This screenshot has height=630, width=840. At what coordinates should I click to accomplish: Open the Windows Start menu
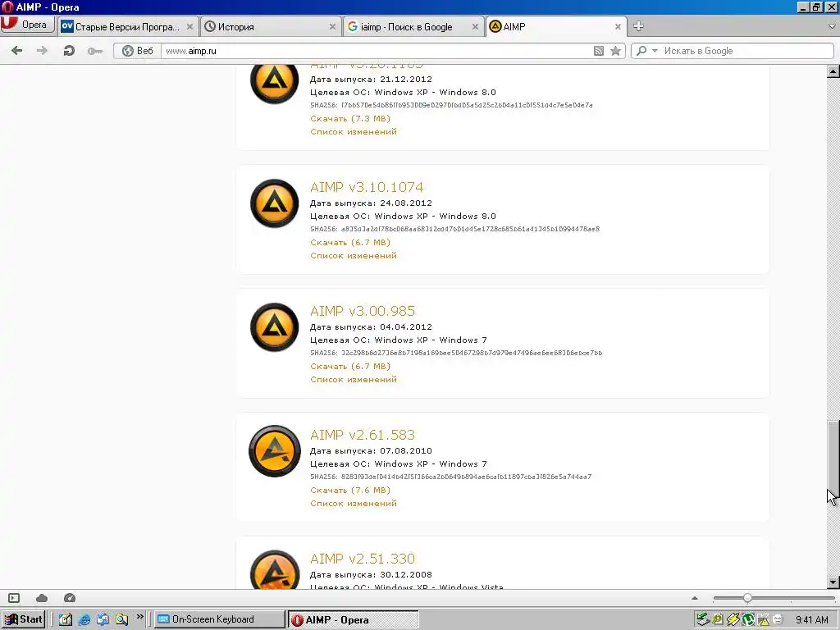pyautogui.click(x=24, y=619)
